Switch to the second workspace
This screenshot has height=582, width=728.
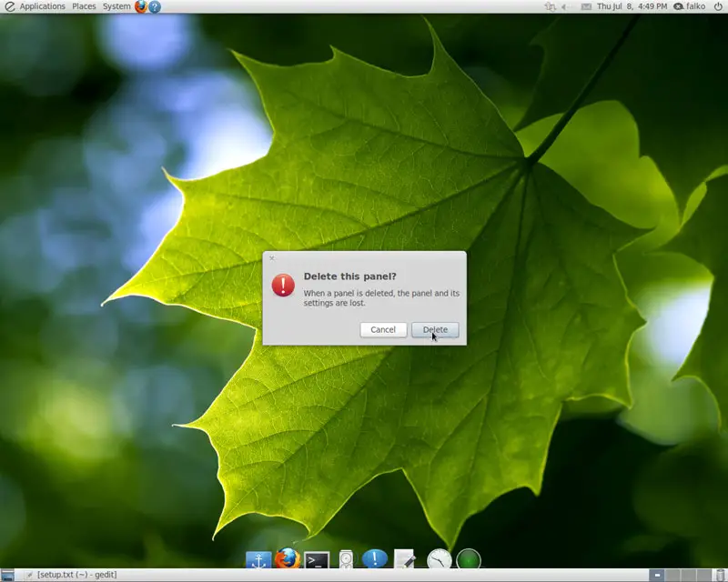tap(672, 575)
